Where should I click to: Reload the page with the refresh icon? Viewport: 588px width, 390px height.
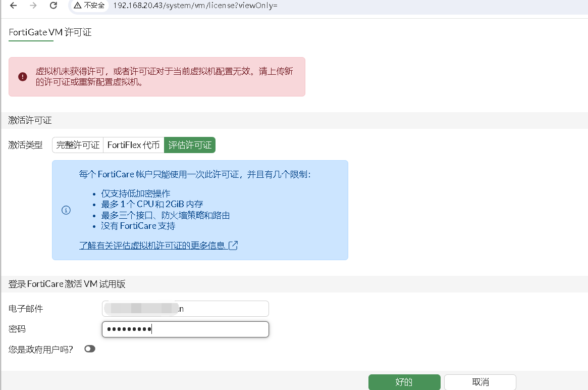[x=54, y=5]
